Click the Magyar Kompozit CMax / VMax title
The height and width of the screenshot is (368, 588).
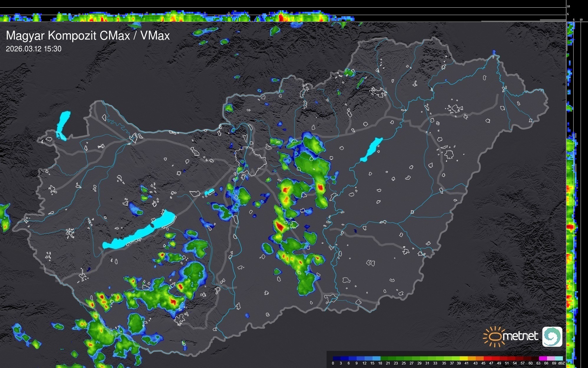click(88, 36)
